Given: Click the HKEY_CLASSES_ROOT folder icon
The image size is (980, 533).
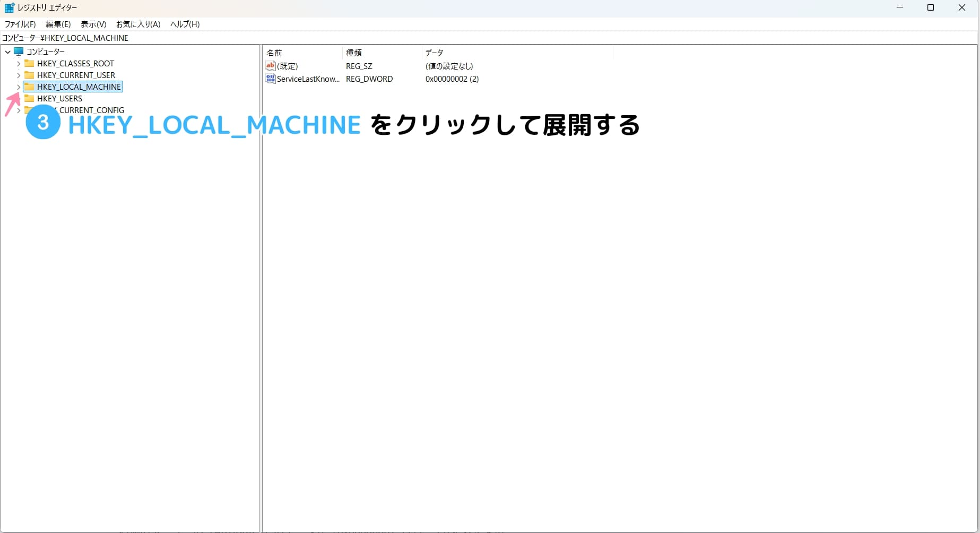Looking at the screenshot, I should [30, 63].
